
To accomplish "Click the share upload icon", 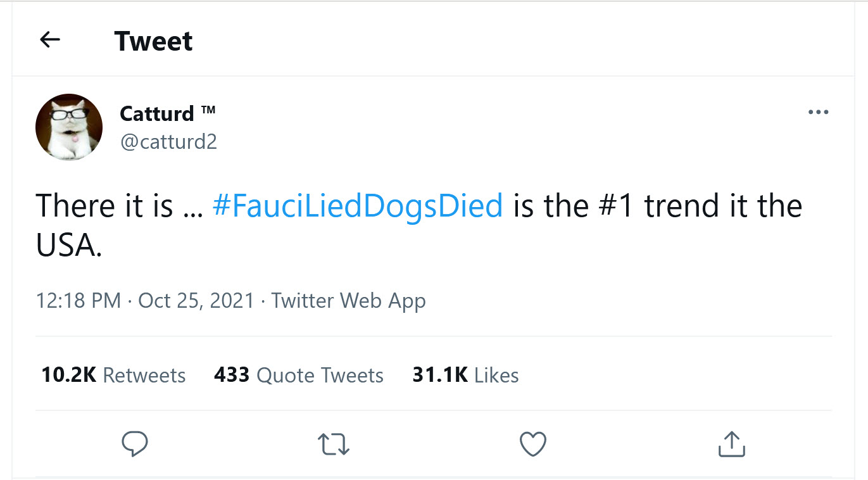I will [x=731, y=444].
